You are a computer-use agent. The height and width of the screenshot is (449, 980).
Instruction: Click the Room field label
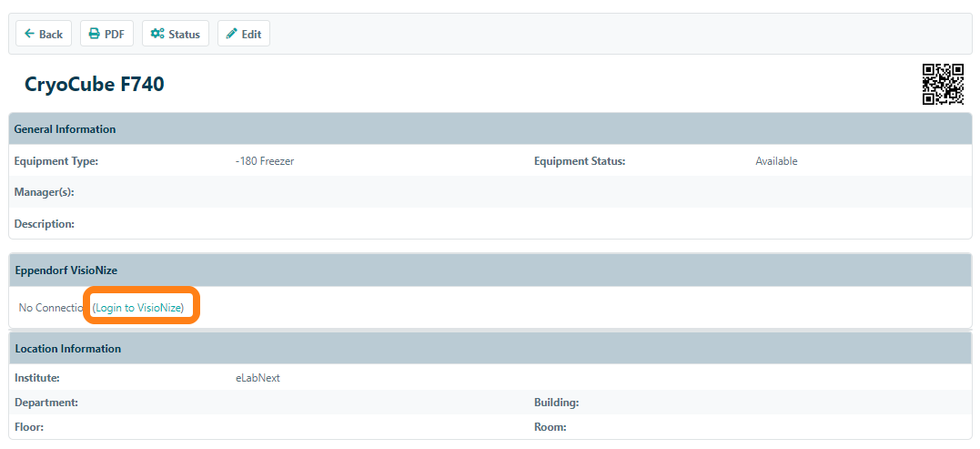(550, 427)
